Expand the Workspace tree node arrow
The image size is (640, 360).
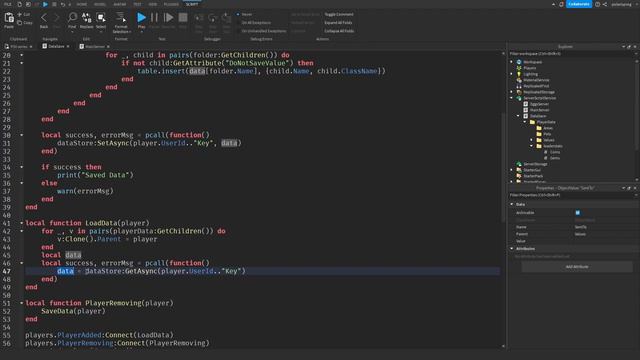click(511, 62)
